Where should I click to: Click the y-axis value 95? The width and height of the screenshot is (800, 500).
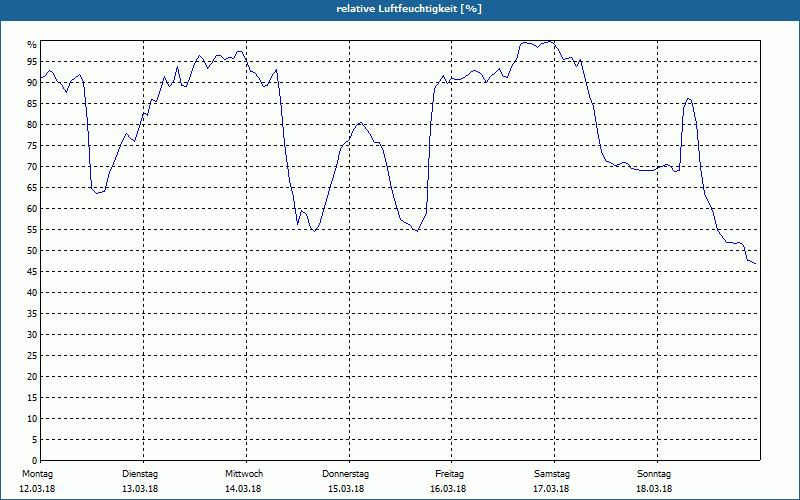(32, 62)
